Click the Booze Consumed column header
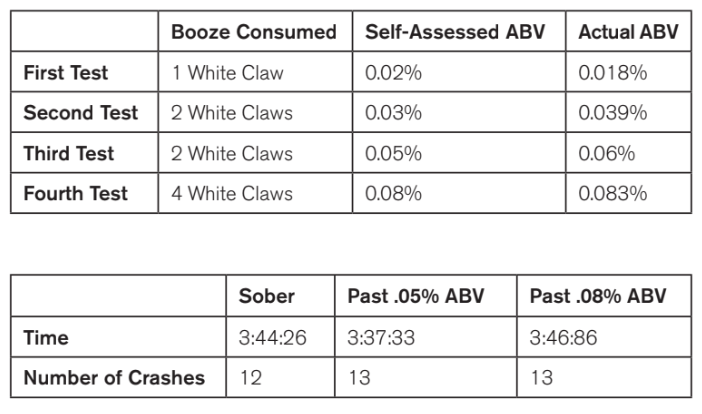The image size is (702, 414). click(255, 31)
